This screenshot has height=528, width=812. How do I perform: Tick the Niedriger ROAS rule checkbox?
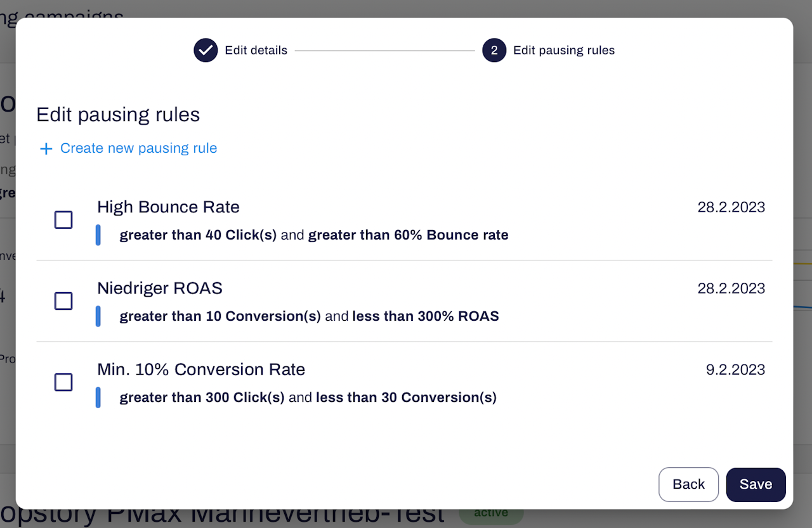[63, 301]
